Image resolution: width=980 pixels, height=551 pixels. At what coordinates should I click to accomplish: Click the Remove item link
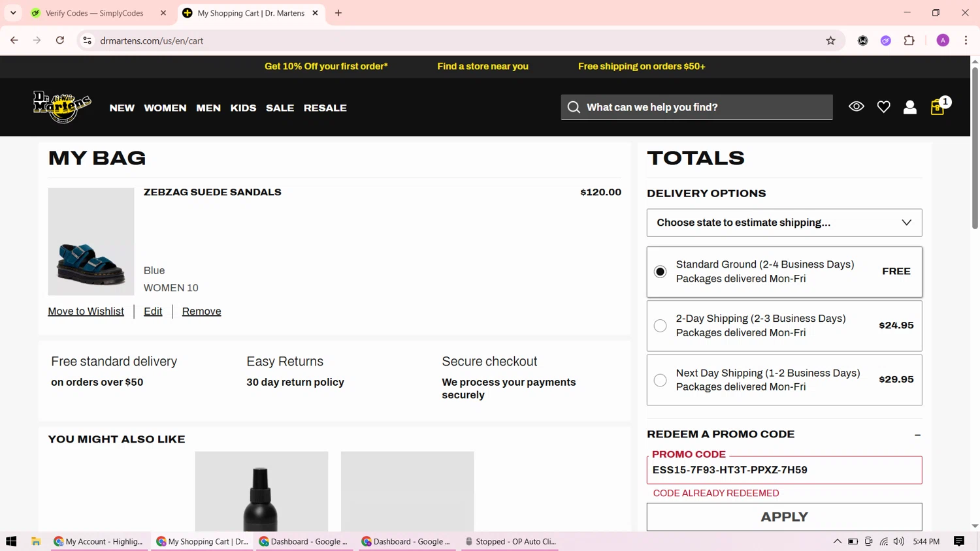pyautogui.click(x=201, y=311)
